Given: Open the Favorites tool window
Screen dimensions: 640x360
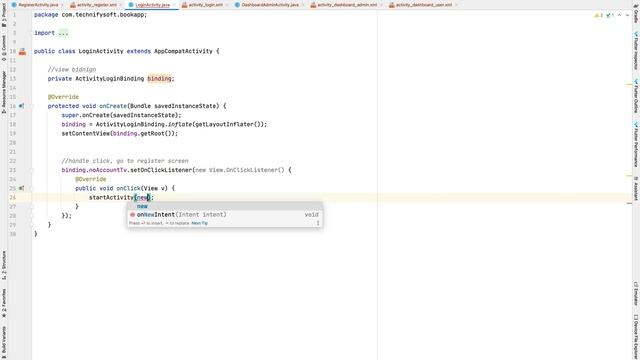Looking at the screenshot, I should tap(4, 303).
